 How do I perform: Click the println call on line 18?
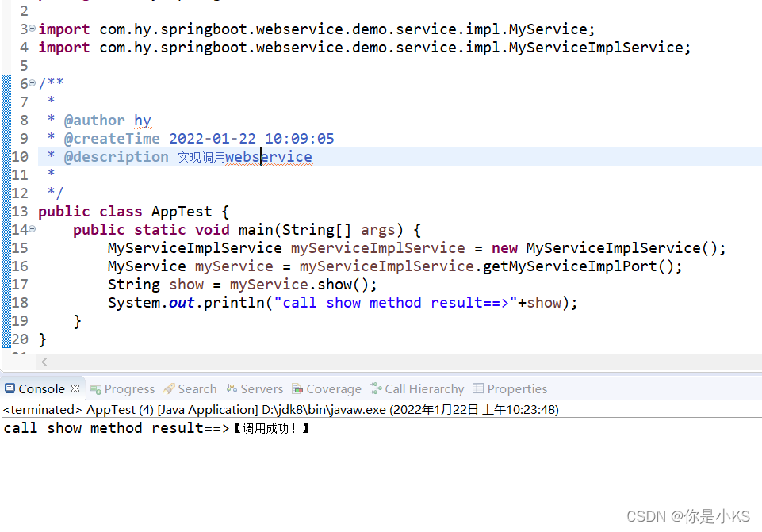pyautogui.click(x=234, y=303)
